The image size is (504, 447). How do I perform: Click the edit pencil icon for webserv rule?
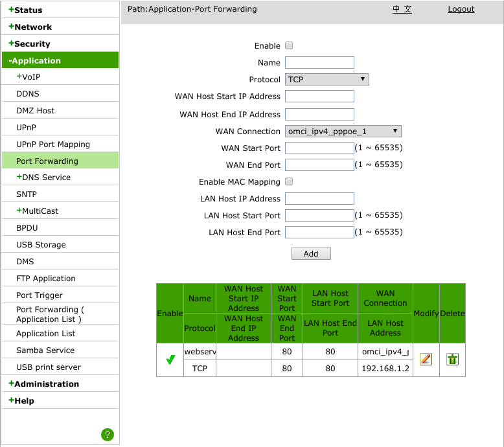426,359
